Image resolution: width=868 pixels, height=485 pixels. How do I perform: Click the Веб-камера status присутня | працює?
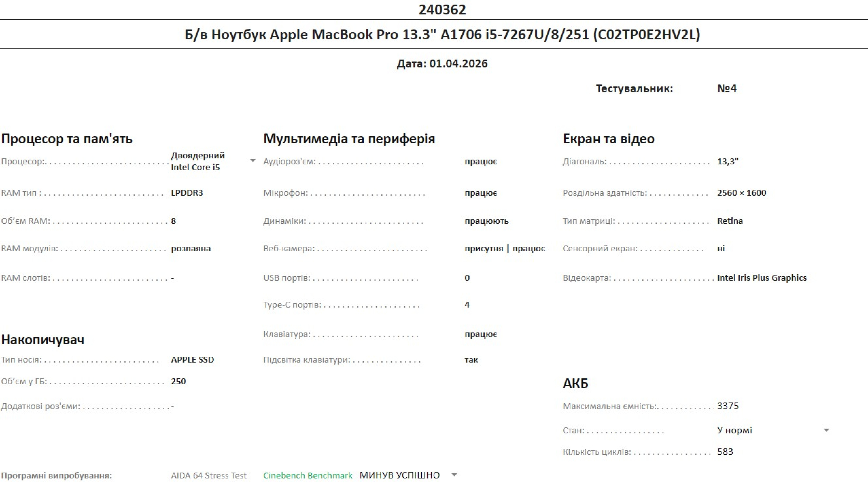(505, 248)
